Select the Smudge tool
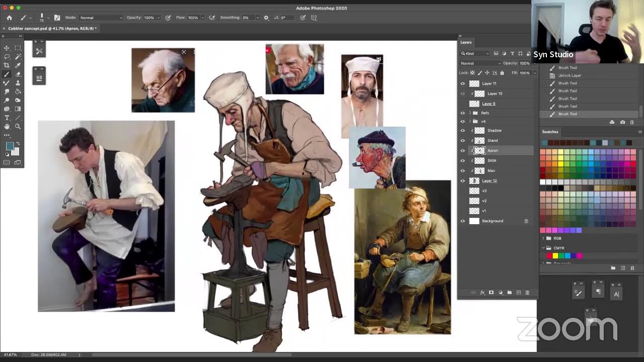This screenshot has height=362, width=644. point(7,92)
